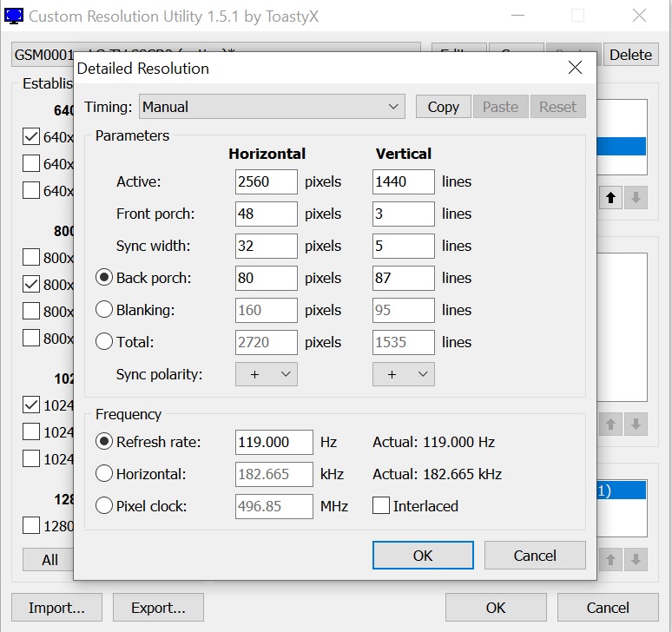672x632 pixels.
Task: Click the vertical Front porch field
Action: pos(403,214)
